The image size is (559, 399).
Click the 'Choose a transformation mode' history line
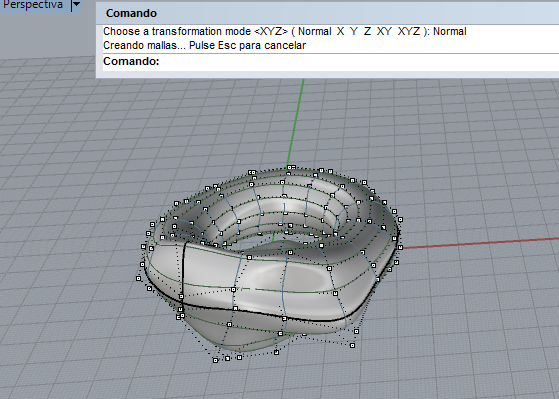(x=284, y=31)
